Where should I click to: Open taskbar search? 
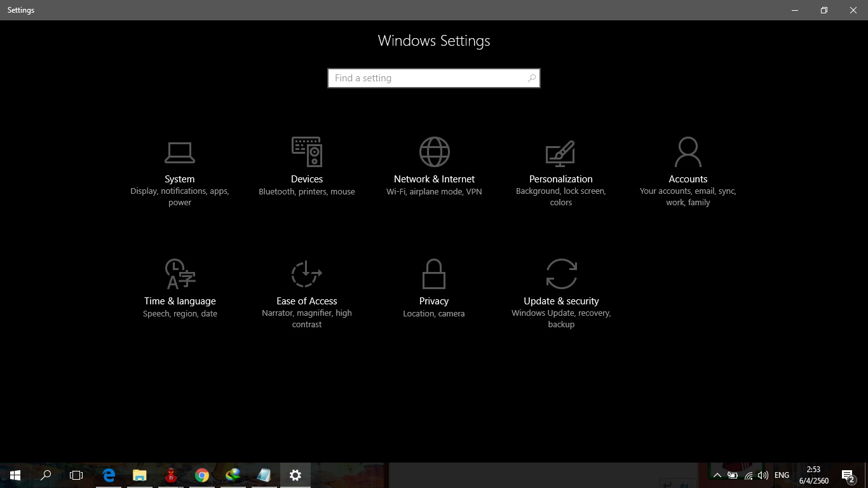(x=46, y=475)
